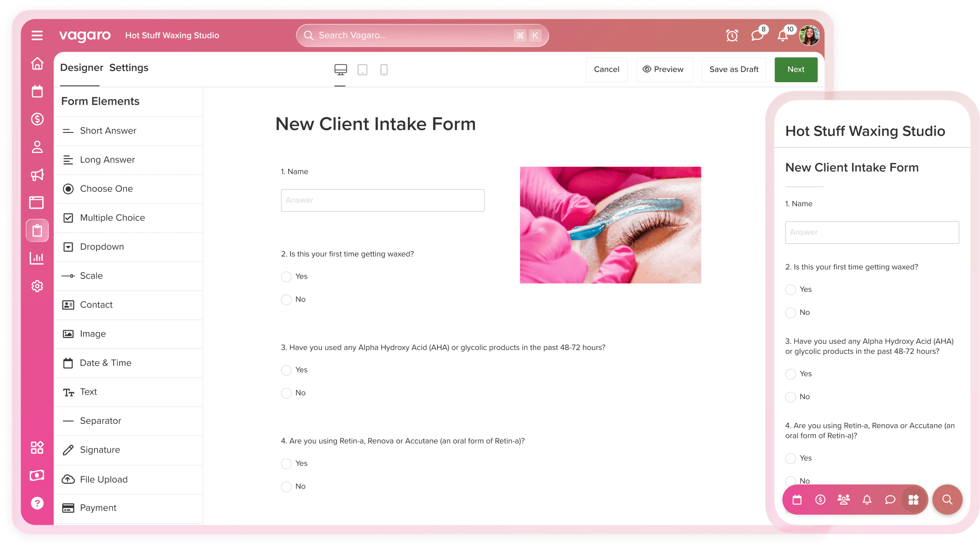
Task: Open the Designer tab
Action: pyautogui.click(x=81, y=67)
